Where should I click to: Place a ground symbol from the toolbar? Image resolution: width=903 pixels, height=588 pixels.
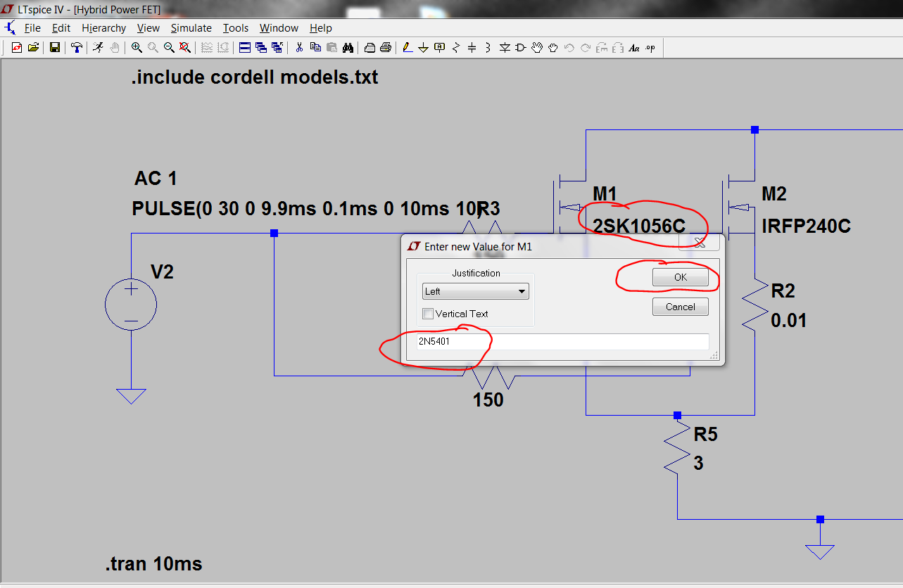(x=423, y=48)
